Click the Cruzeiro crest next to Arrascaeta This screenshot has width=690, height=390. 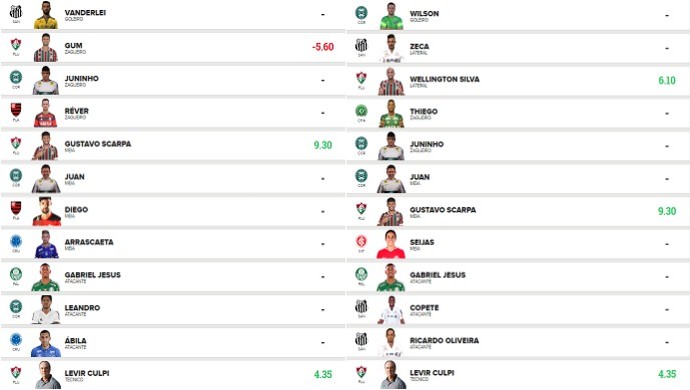[16, 241]
